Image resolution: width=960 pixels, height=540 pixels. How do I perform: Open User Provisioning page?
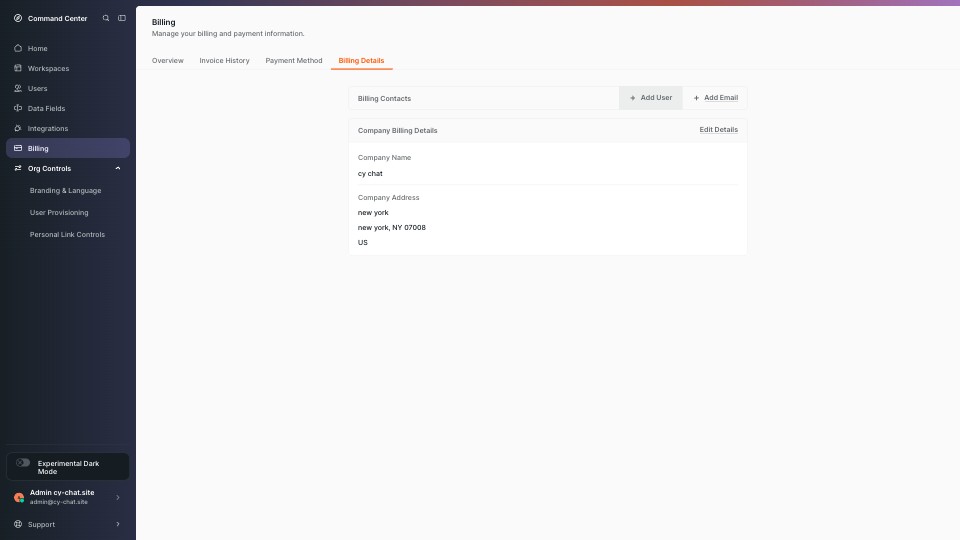pos(59,212)
